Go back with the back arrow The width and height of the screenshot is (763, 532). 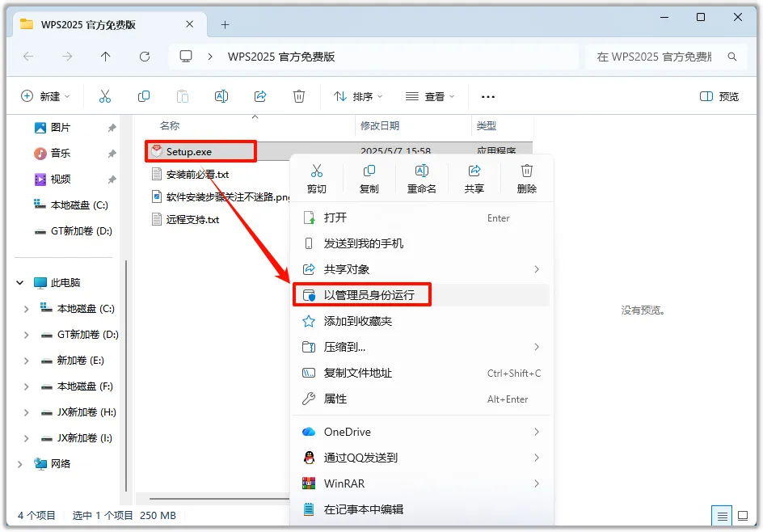(28, 57)
